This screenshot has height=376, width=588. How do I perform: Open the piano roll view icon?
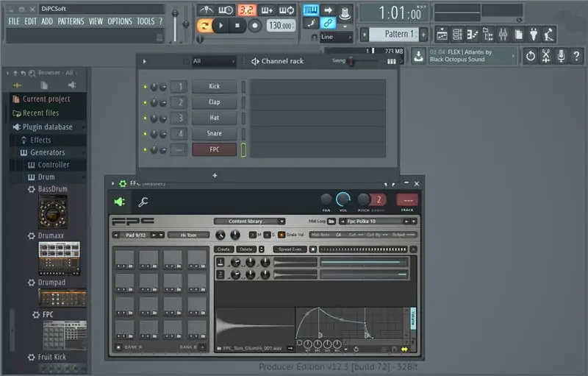[473, 35]
